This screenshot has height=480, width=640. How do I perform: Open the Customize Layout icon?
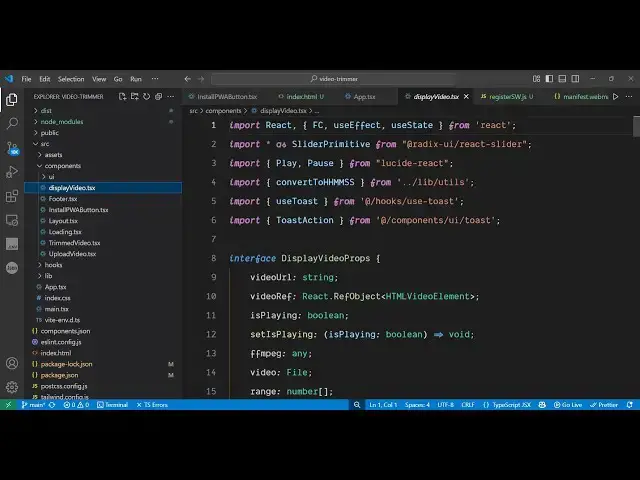(x=536, y=79)
